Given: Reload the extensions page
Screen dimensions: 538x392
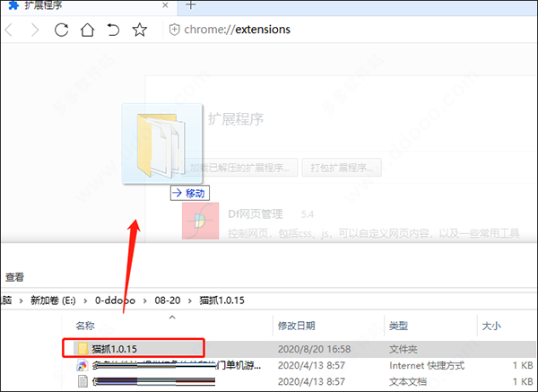Looking at the screenshot, I should tap(61, 30).
